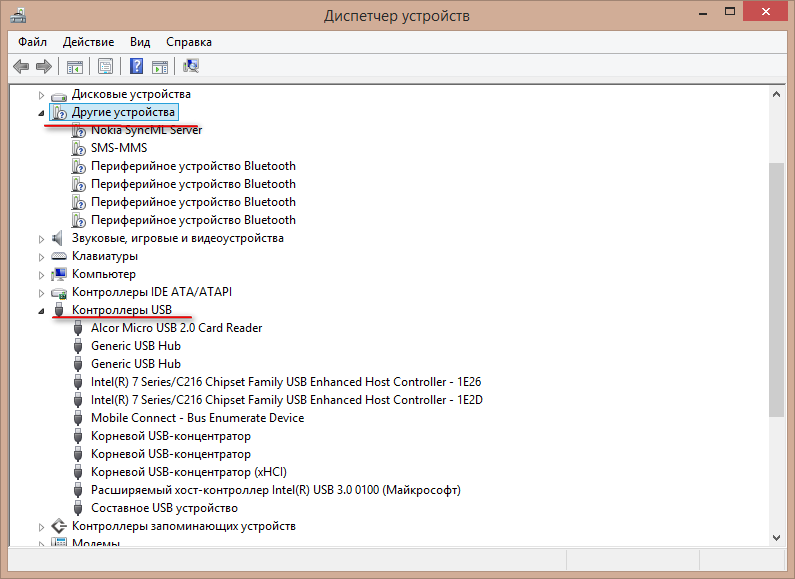Select Дисковые устройства category label

point(131,94)
